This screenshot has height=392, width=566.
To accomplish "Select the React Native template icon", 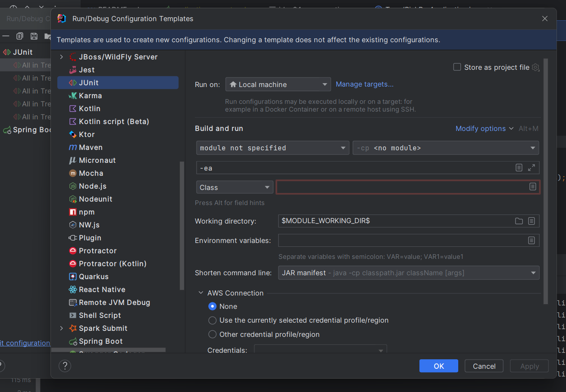I will tap(72, 289).
